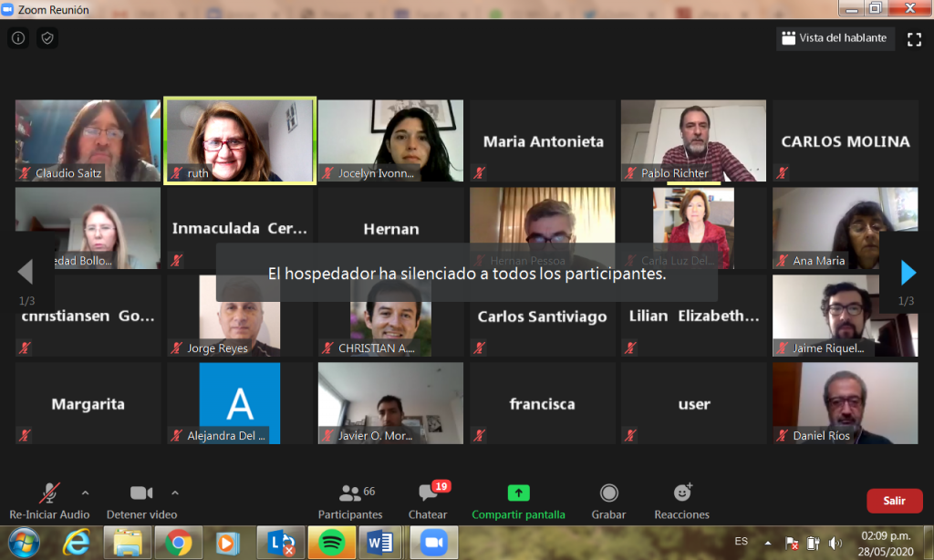Click the encryption shield icon
934x560 pixels.
(x=47, y=38)
